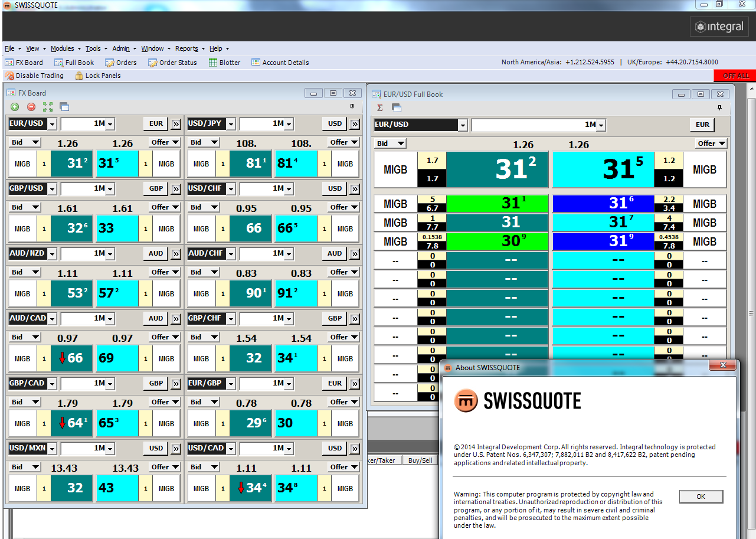Viewport: 756px width, 539px height.
Task: Click Disable Trading toolbar item
Action: pyautogui.click(x=34, y=76)
